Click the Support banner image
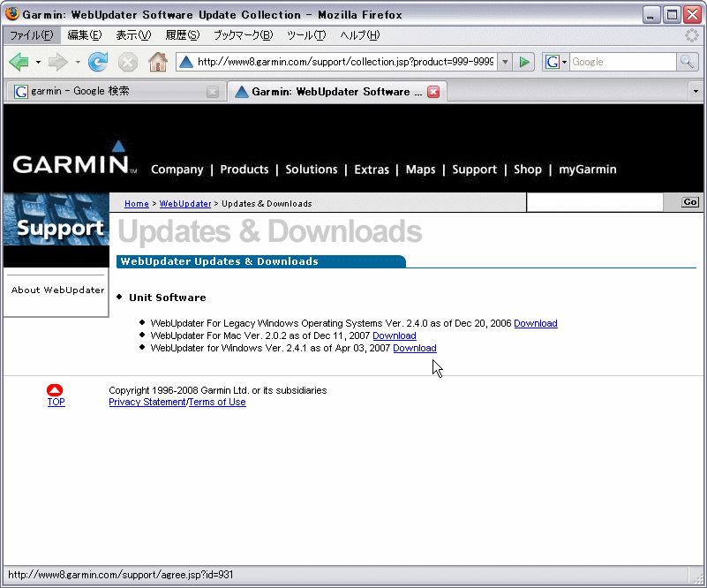Image resolution: width=707 pixels, height=588 pixels. coord(56,220)
